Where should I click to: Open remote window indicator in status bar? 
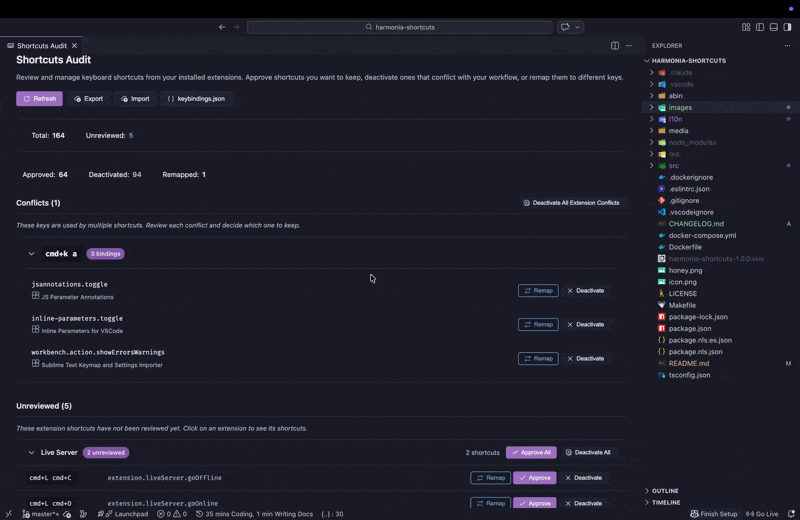pyautogui.click(x=9, y=514)
